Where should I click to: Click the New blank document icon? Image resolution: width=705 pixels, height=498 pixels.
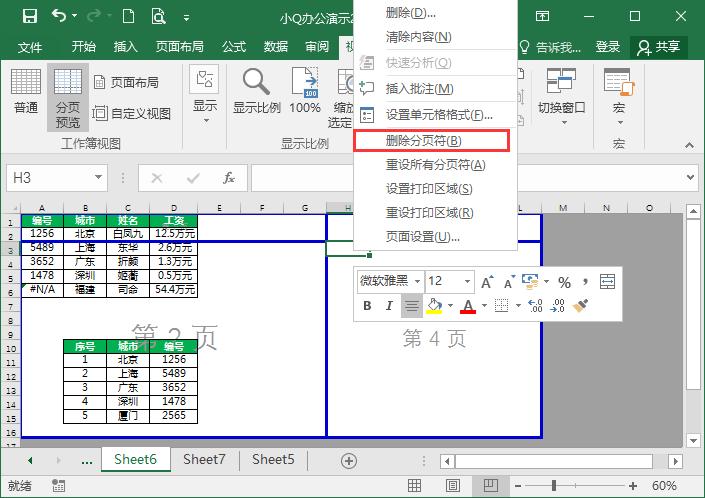click(129, 17)
